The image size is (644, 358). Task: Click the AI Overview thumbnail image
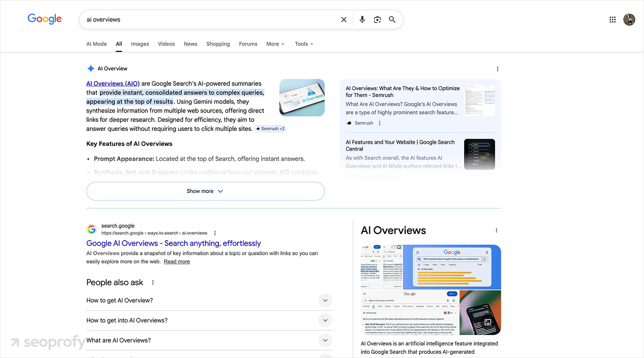pos(302,98)
